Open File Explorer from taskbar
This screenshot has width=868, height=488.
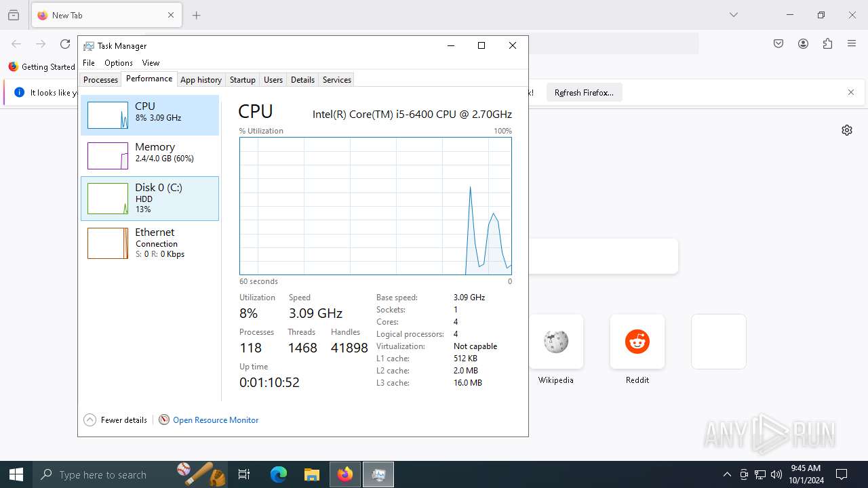coord(311,474)
